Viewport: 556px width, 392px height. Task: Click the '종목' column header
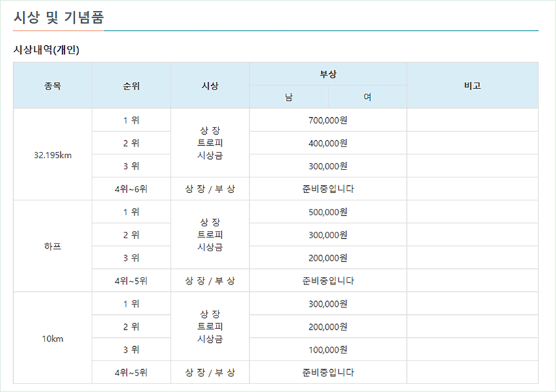(x=52, y=86)
